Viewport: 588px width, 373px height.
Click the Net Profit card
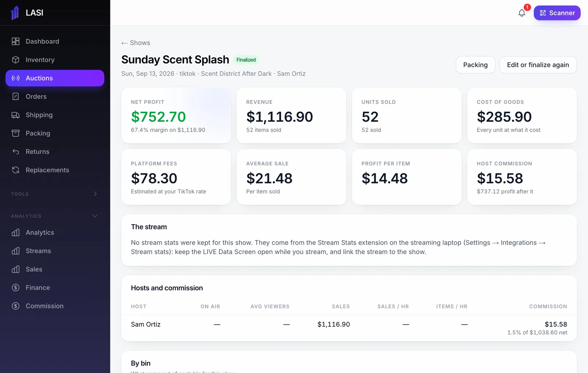click(x=176, y=115)
